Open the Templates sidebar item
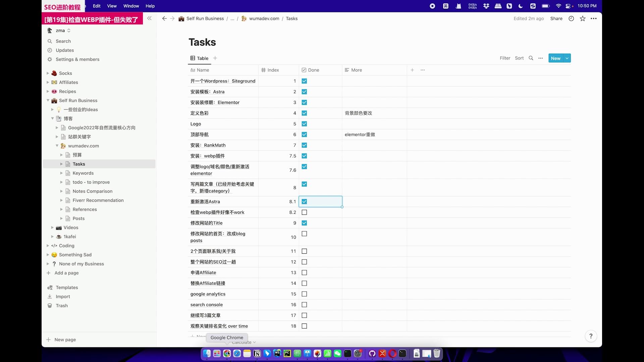644x362 pixels. (67, 287)
